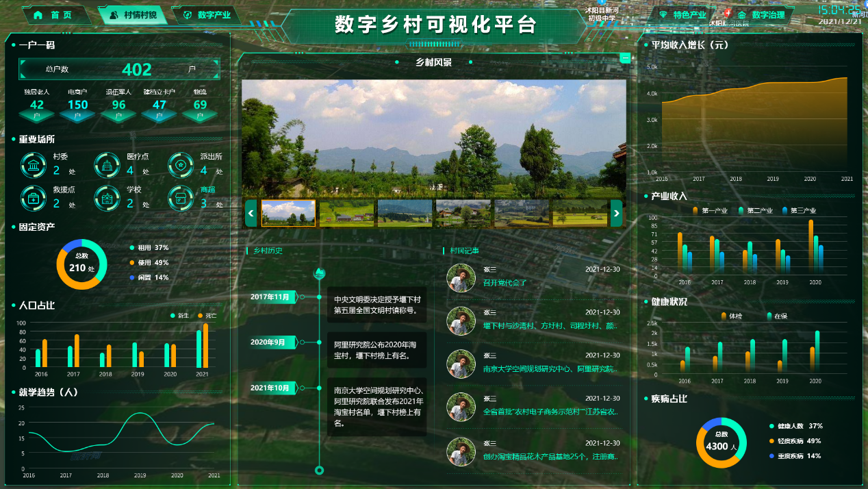Toggle 第二产业 series in 产业收入 legend
The image size is (868, 489).
tap(755, 210)
